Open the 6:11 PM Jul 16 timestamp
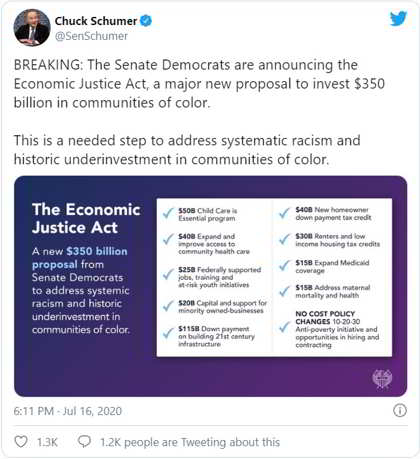420x459 pixels. (x=68, y=411)
